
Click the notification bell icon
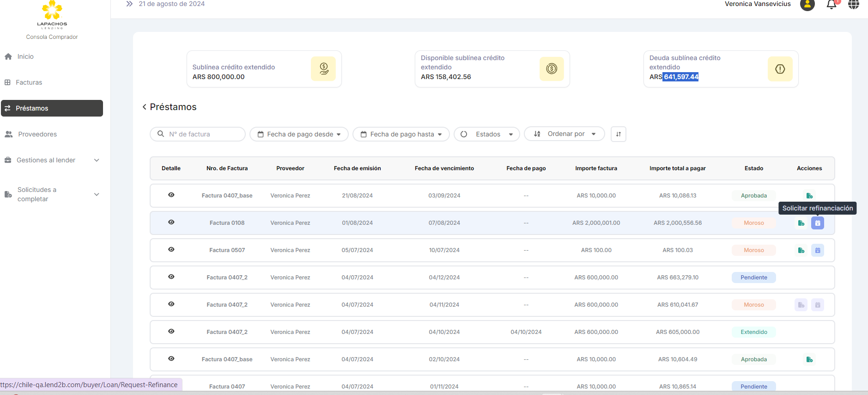831,5
